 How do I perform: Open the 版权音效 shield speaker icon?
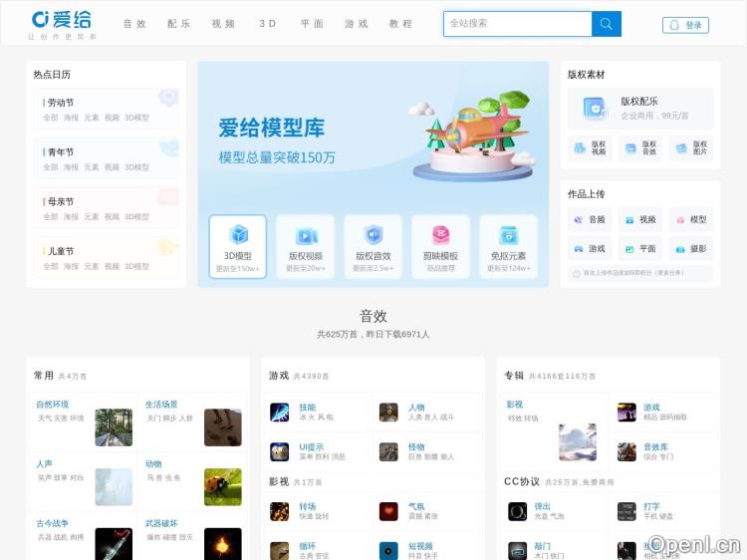tap(373, 234)
